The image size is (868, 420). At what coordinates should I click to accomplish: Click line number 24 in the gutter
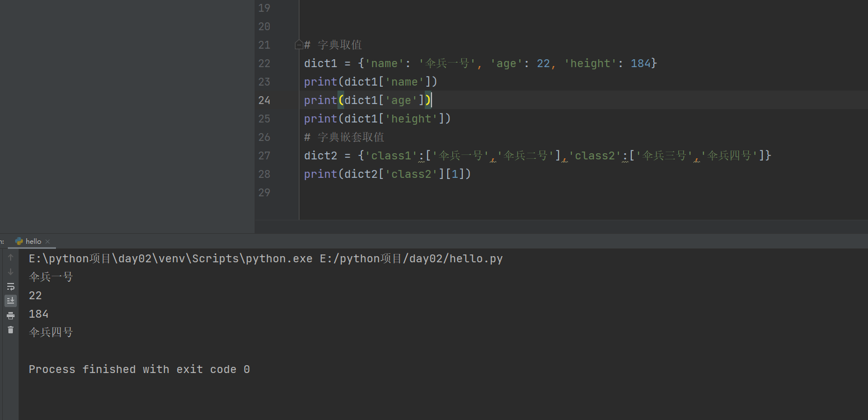264,100
